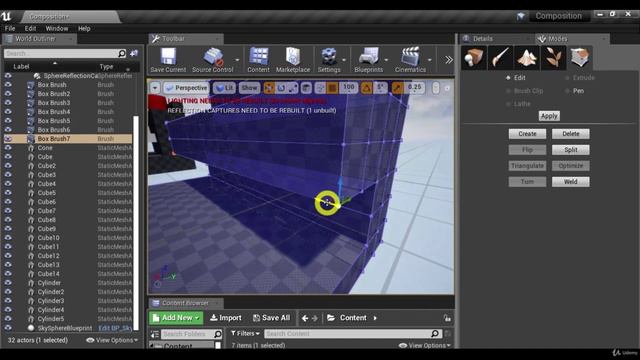Click the Create geometry button
The height and width of the screenshot is (360, 640).
click(x=527, y=134)
